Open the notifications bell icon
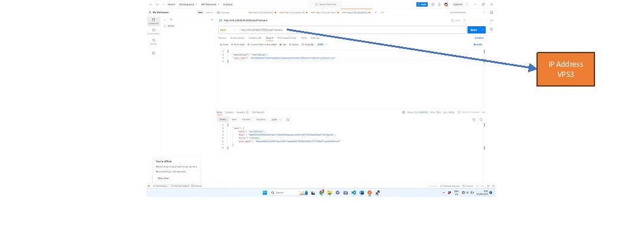This screenshot has height=225, width=644. point(439,4)
